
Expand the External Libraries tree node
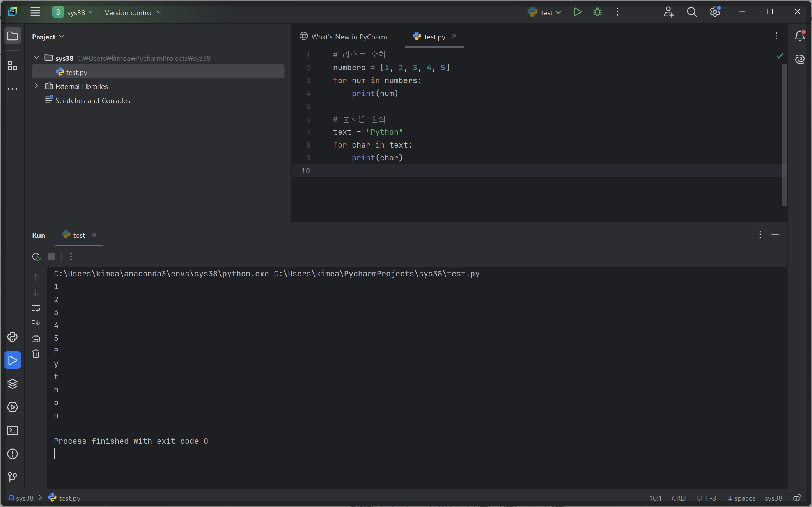37,86
